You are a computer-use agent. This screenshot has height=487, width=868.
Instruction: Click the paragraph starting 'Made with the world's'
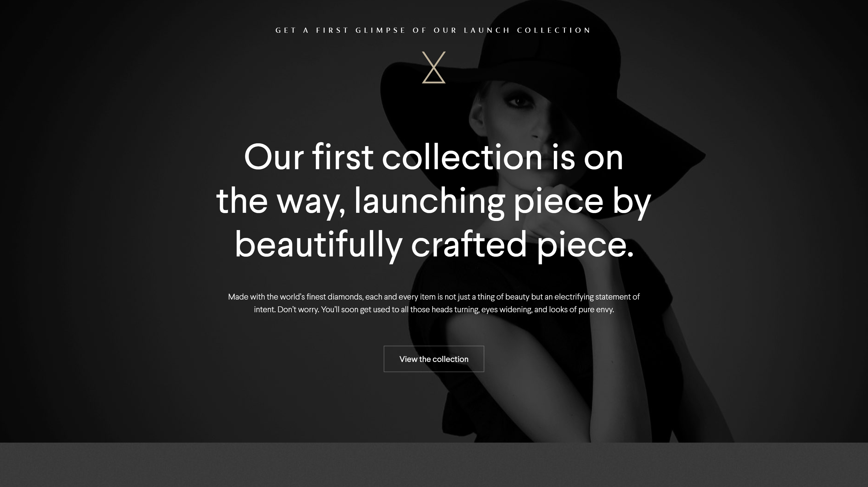point(434,303)
